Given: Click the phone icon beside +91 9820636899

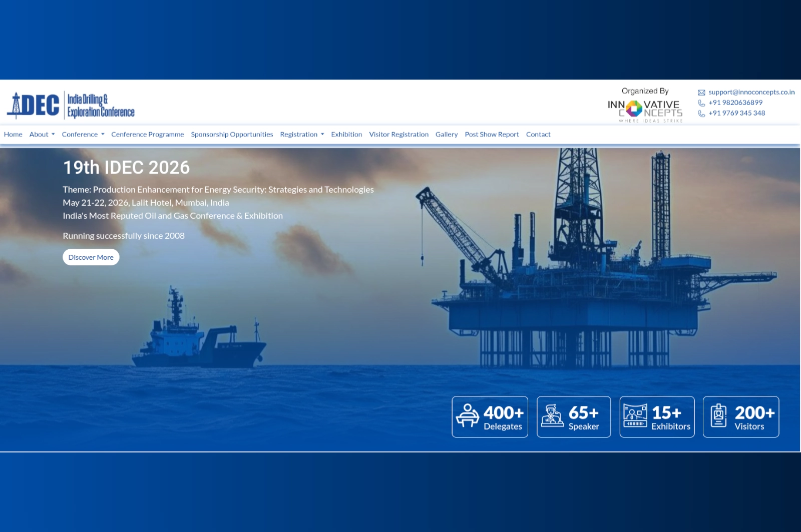Looking at the screenshot, I should coord(701,103).
